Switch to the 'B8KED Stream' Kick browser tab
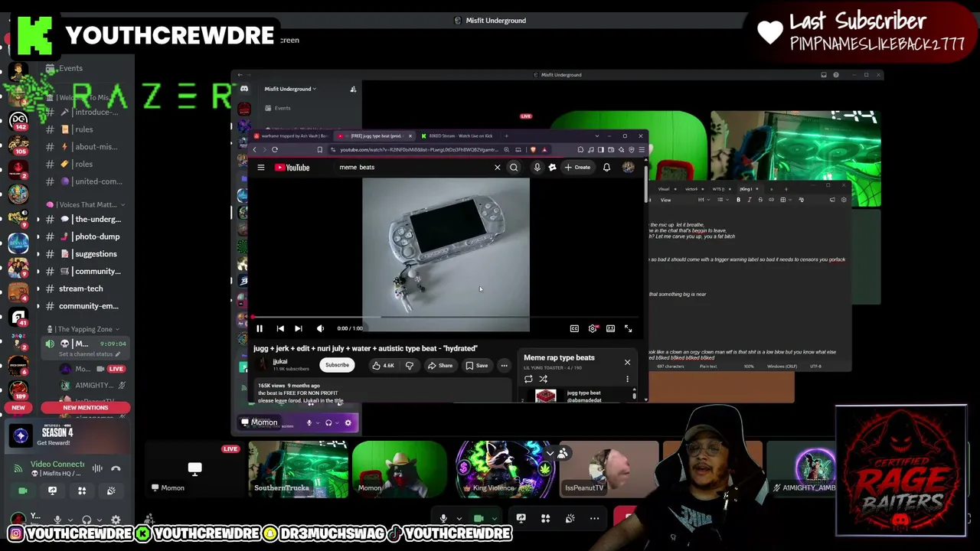 459,136
